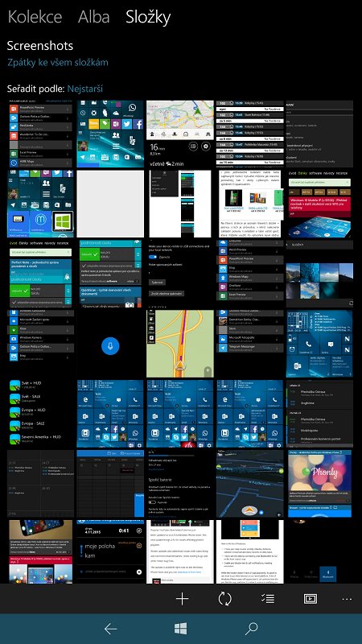Open the blank white screenshot thumbnail

pyautogui.click(x=110, y=204)
